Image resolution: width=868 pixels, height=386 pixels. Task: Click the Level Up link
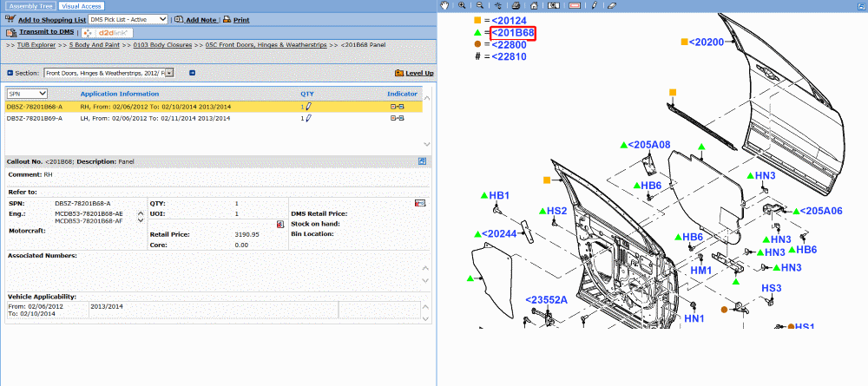point(419,74)
